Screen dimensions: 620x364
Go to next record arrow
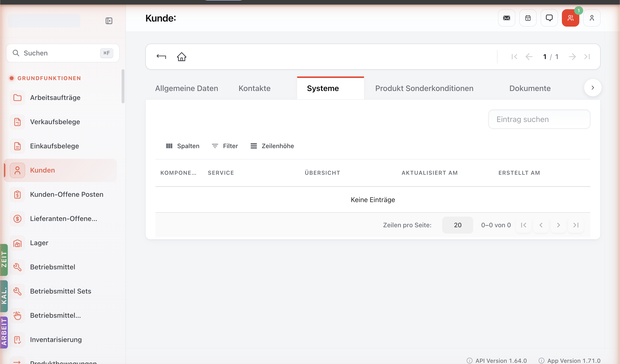(x=572, y=57)
